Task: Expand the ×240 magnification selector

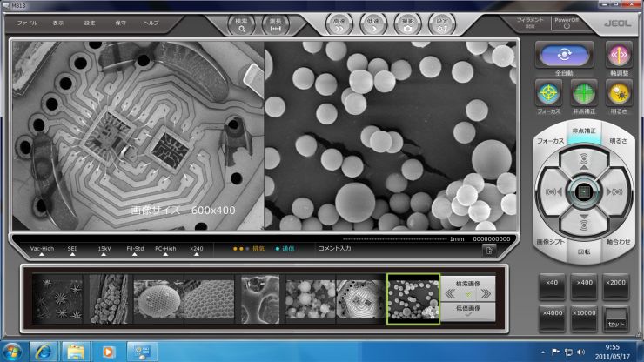Action: click(x=197, y=251)
